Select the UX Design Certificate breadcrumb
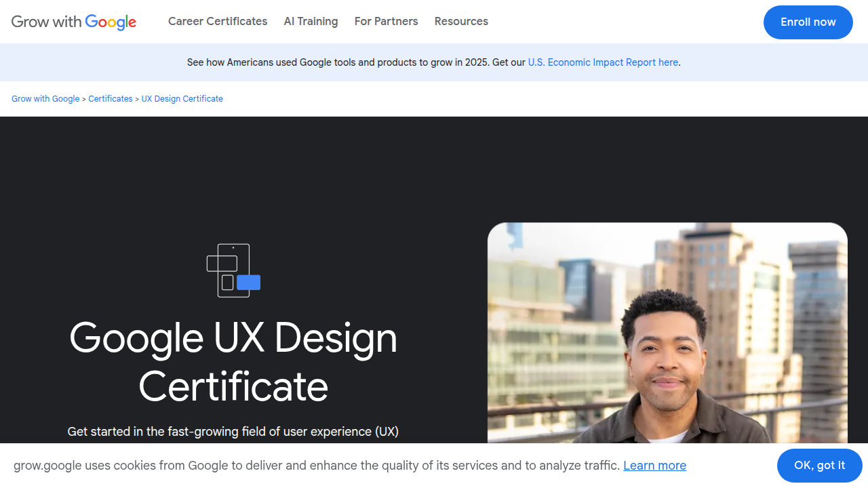The image size is (868, 488). click(182, 98)
